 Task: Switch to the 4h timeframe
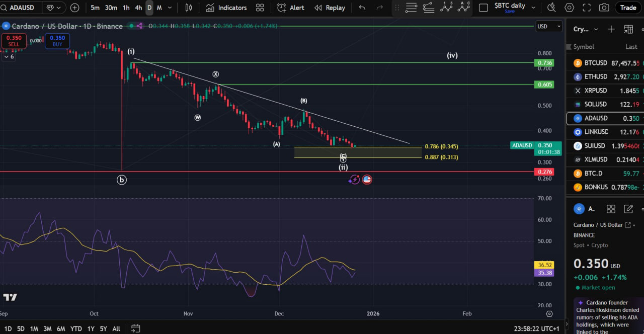coord(138,8)
